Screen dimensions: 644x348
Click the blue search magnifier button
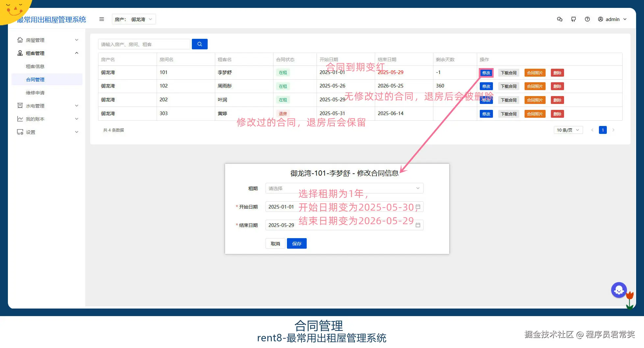(x=199, y=44)
